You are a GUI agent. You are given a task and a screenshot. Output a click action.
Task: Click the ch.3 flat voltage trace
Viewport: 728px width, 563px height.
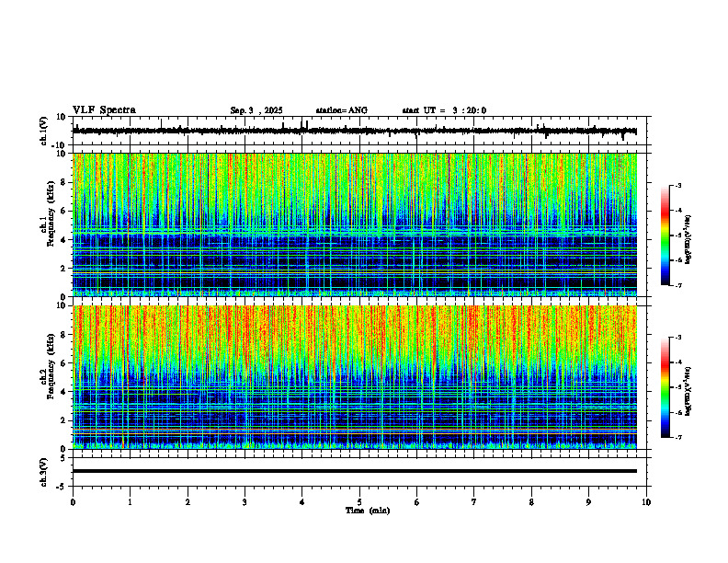(354, 471)
